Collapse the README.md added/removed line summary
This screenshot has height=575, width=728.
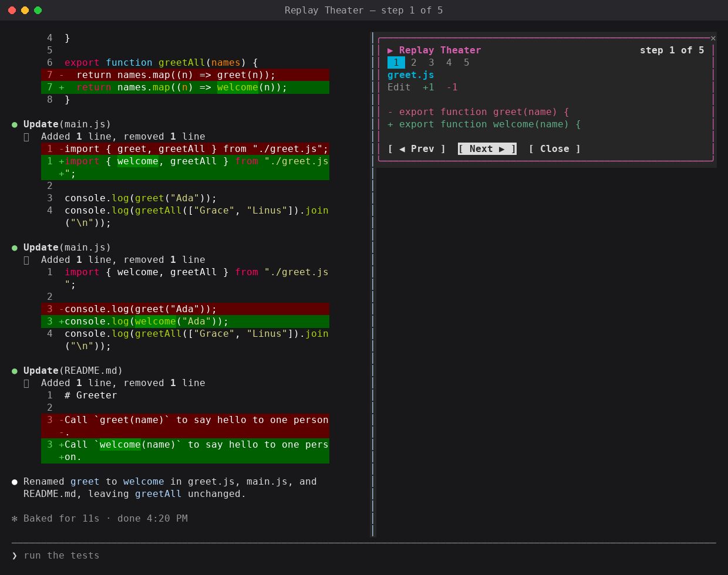point(26,383)
